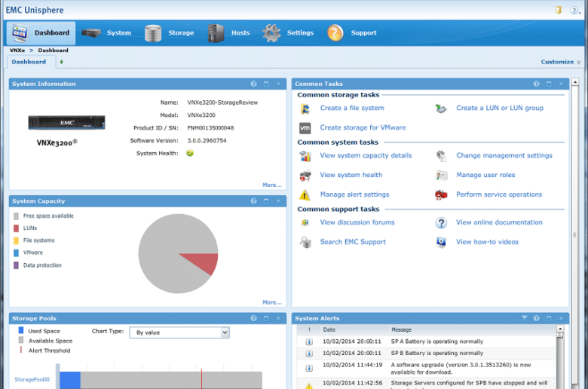Open Perform service operations link
The width and height of the screenshot is (588, 389).
499,194
